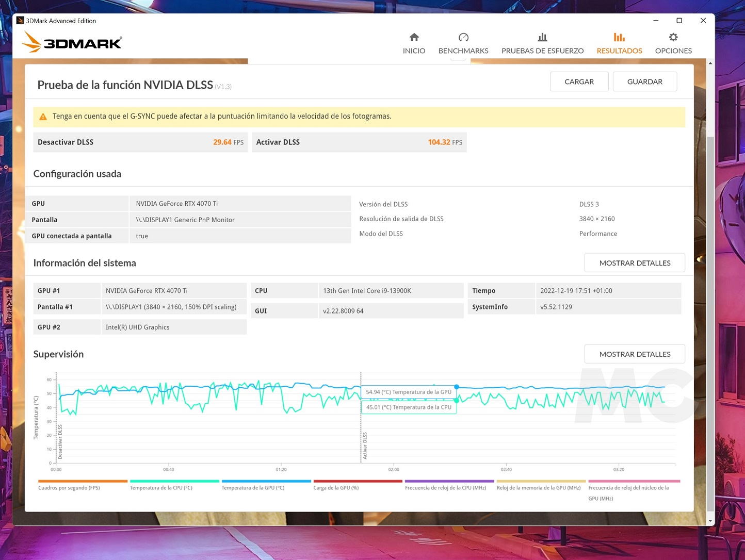Click the scrollbar down arrow
The height and width of the screenshot is (560, 745).
710,521
